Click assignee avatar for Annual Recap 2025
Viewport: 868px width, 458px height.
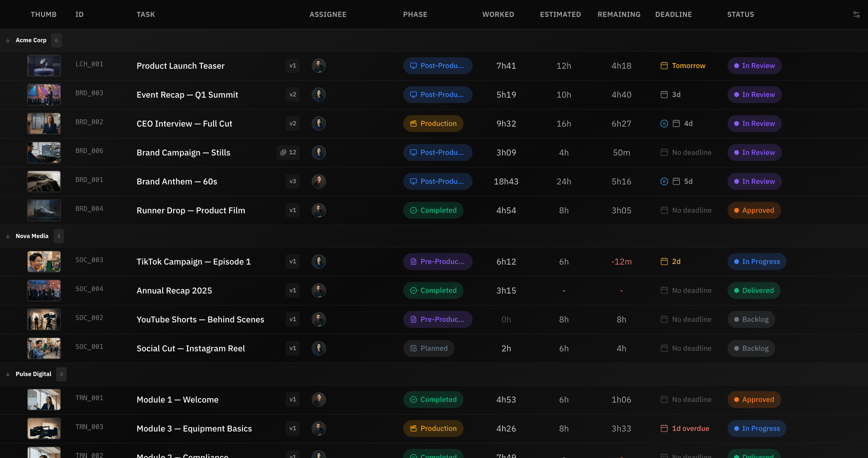click(x=319, y=291)
